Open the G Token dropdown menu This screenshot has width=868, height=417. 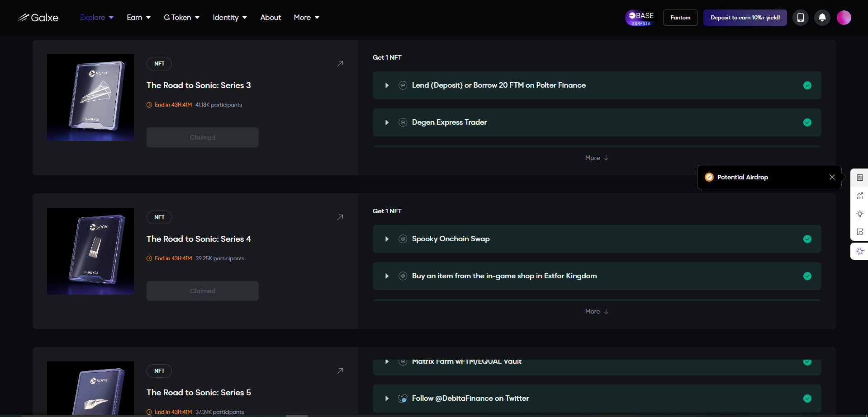pyautogui.click(x=181, y=18)
